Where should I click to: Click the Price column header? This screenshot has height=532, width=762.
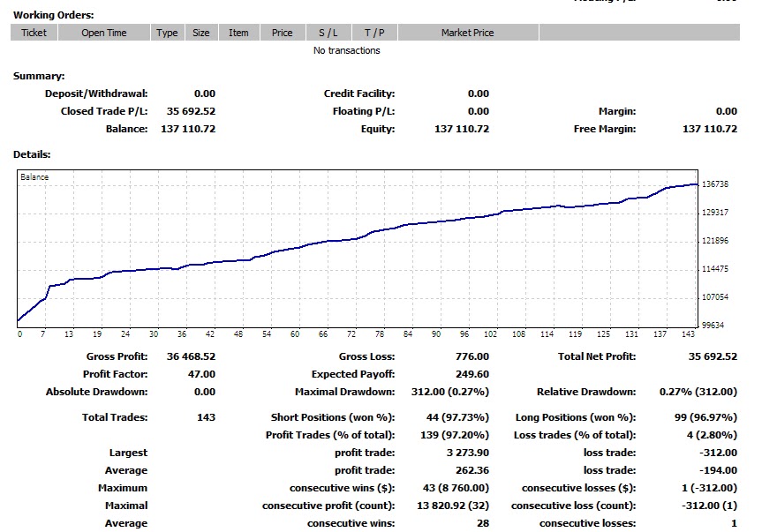click(x=283, y=33)
